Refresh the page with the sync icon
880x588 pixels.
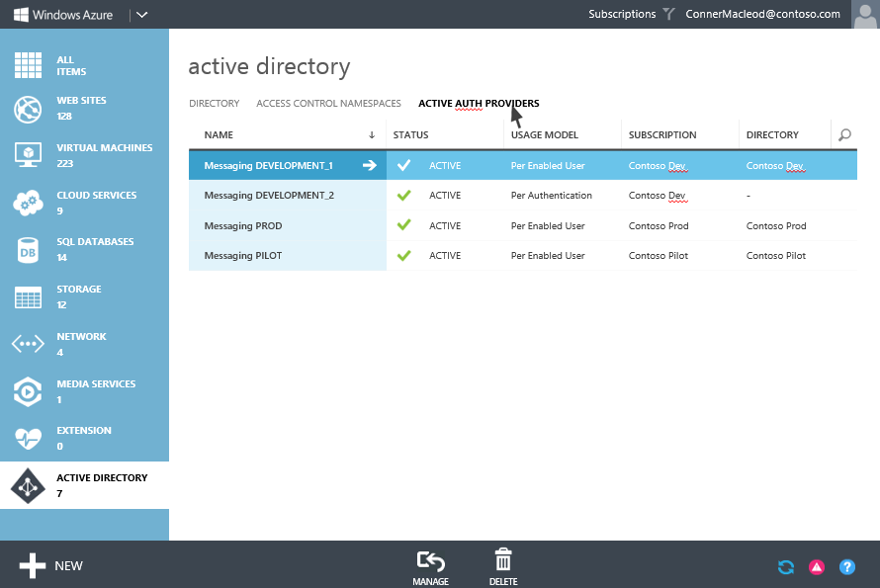pos(785,567)
